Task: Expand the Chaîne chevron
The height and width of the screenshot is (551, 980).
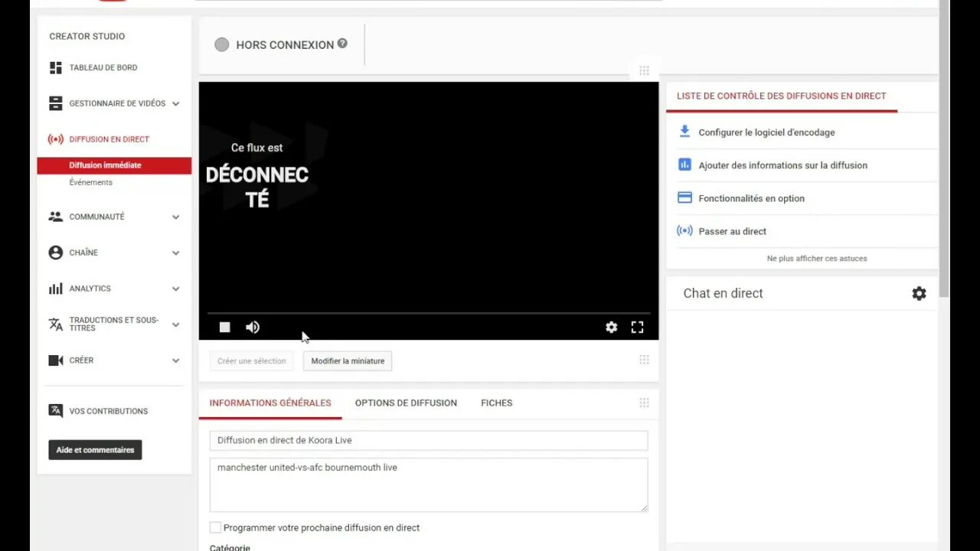Action: [175, 253]
